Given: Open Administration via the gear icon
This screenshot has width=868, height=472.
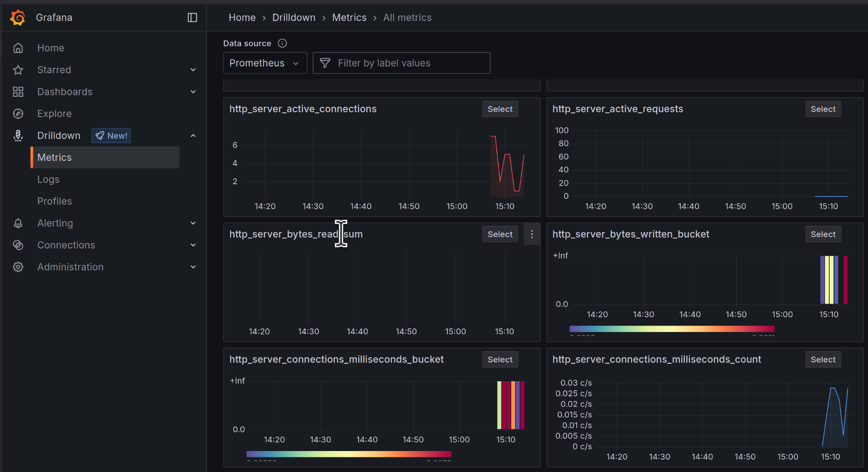Looking at the screenshot, I should tap(18, 267).
